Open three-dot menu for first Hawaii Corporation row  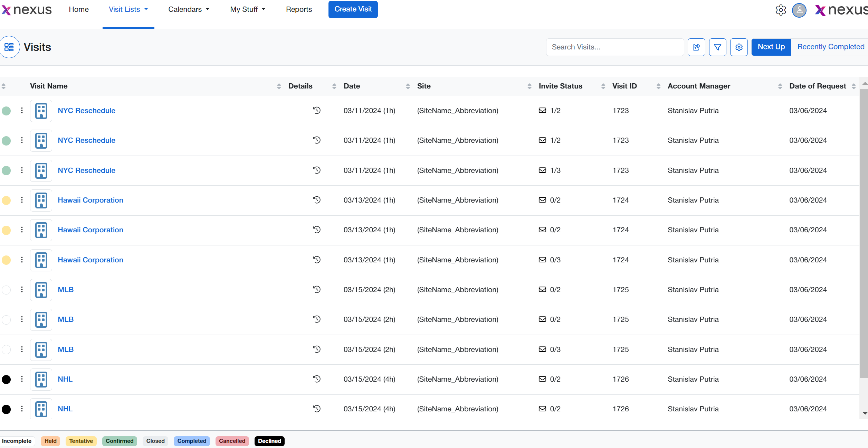click(22, 200)
